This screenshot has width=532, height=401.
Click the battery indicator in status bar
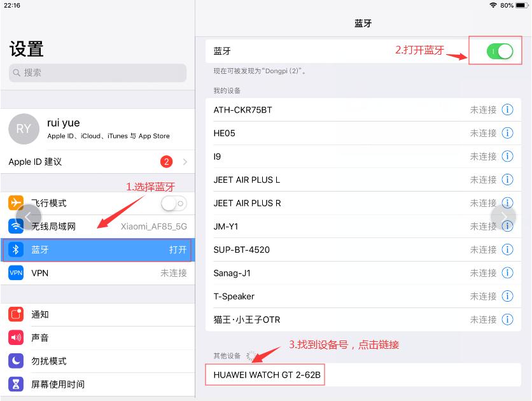pos(522,5)
